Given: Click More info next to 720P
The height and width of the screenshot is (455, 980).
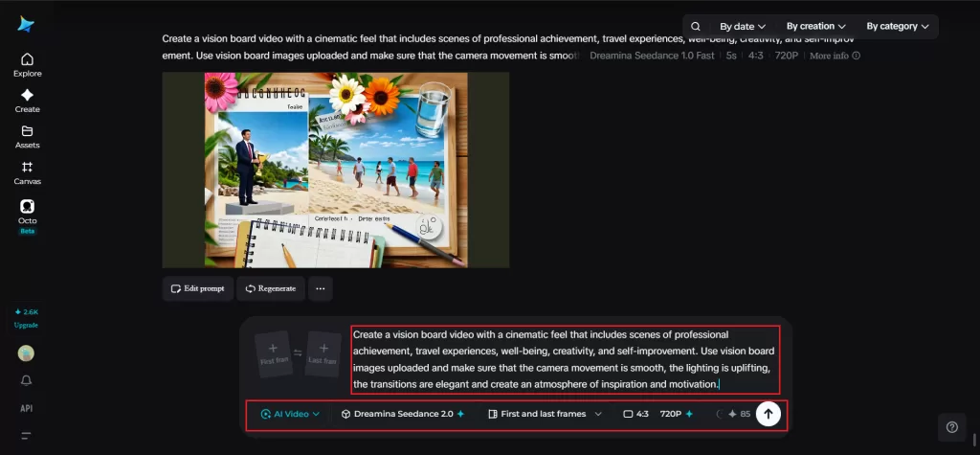Looking at the screenshot, I should [x=835, y=56].
